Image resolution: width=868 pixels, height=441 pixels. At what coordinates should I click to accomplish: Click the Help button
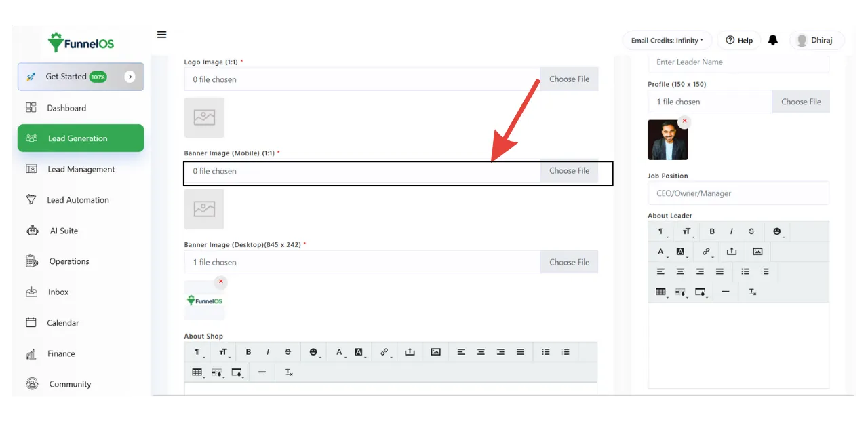(x=738, y=41)
